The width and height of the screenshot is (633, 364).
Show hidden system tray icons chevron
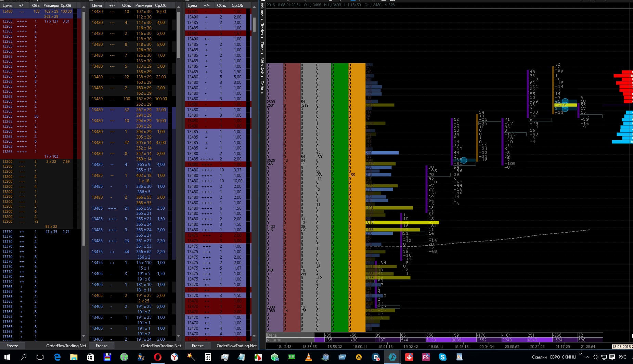tap(587, 357)
